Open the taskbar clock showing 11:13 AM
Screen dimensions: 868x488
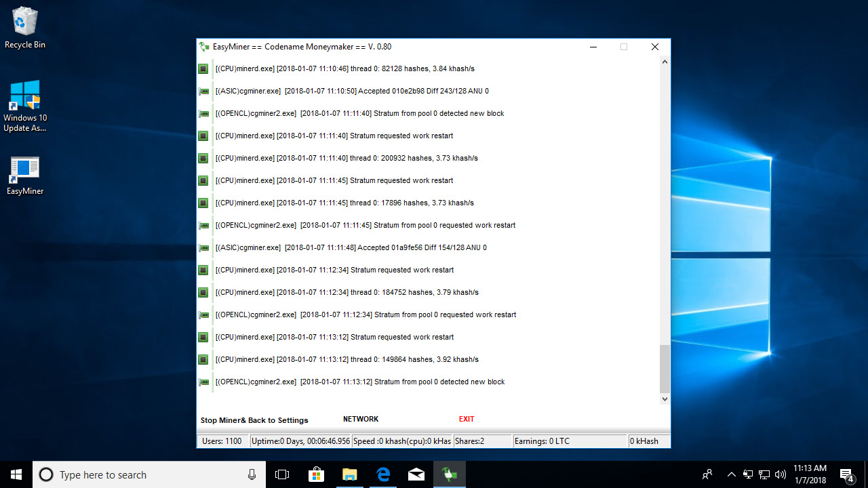810,474
